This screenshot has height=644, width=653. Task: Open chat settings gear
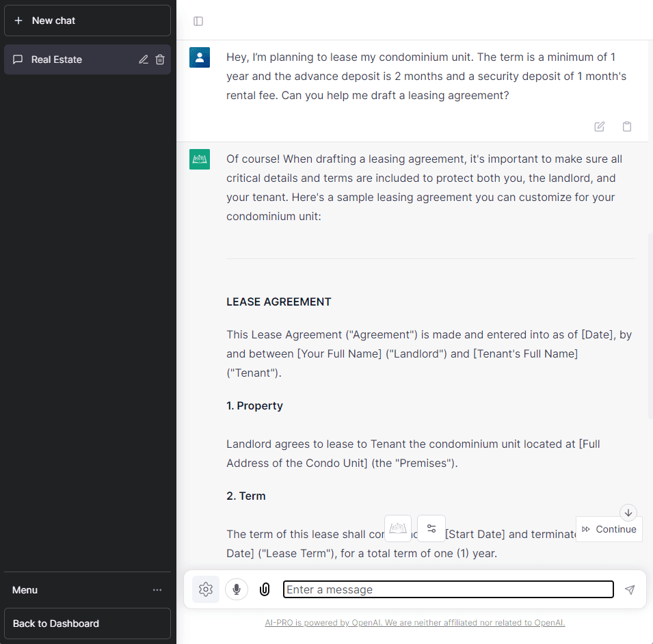[206, 589]
